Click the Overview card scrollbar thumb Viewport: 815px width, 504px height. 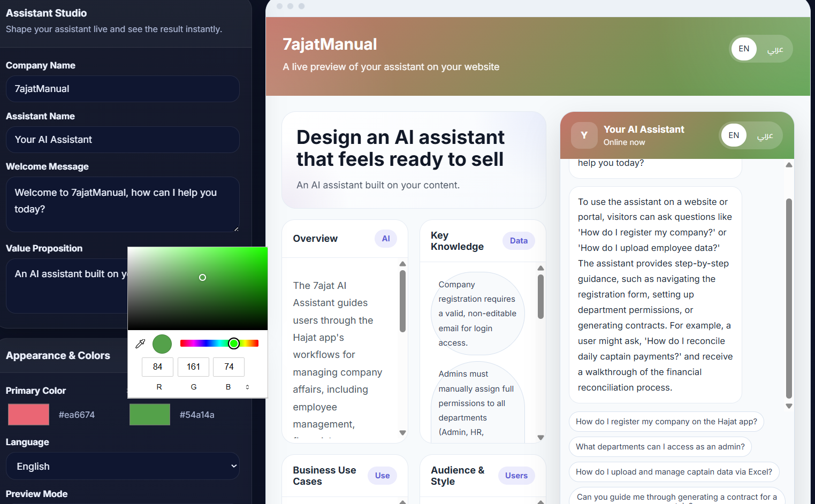click(x=402, y=301)
